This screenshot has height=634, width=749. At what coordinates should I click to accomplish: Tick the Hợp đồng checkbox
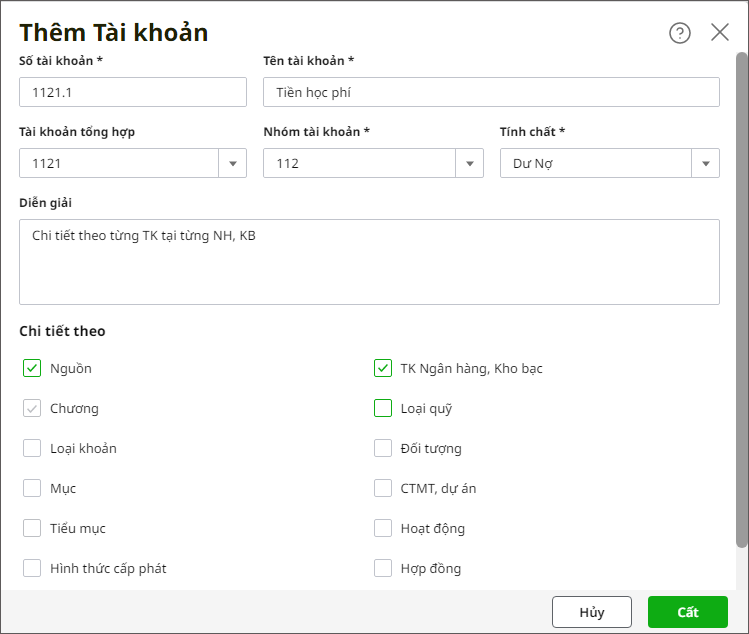383,568
